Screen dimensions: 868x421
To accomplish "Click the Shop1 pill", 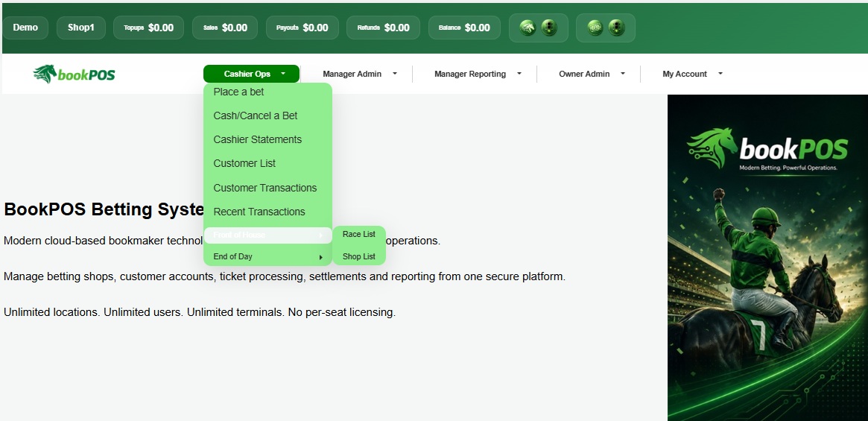I will click(80, 28).
